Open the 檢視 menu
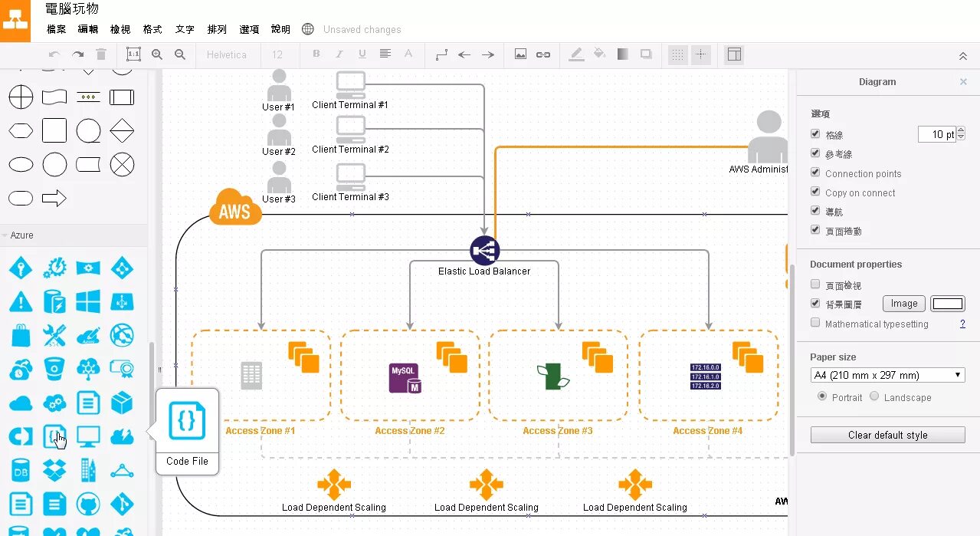980x536 pixels. coord(120,29)
